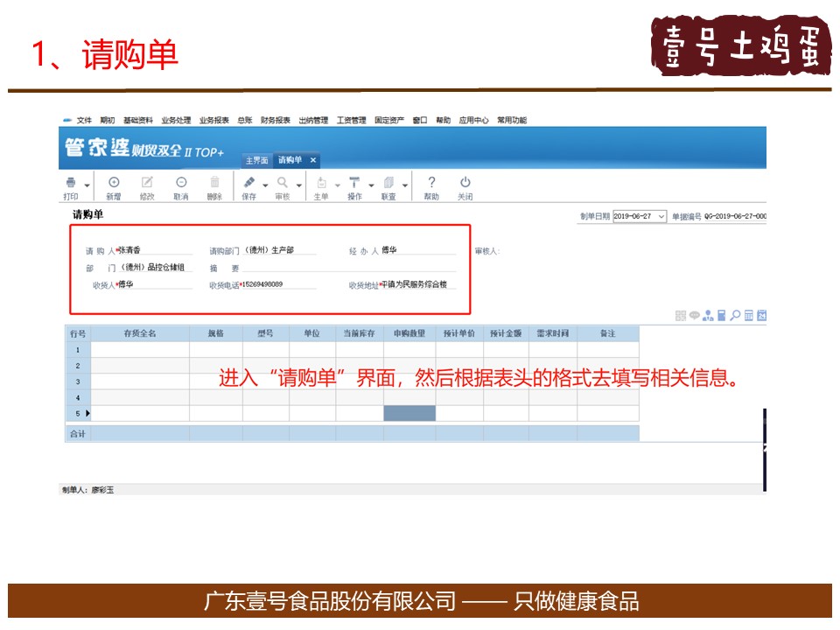Click the 保存 (save) toolbar icon

pos(249,183)
